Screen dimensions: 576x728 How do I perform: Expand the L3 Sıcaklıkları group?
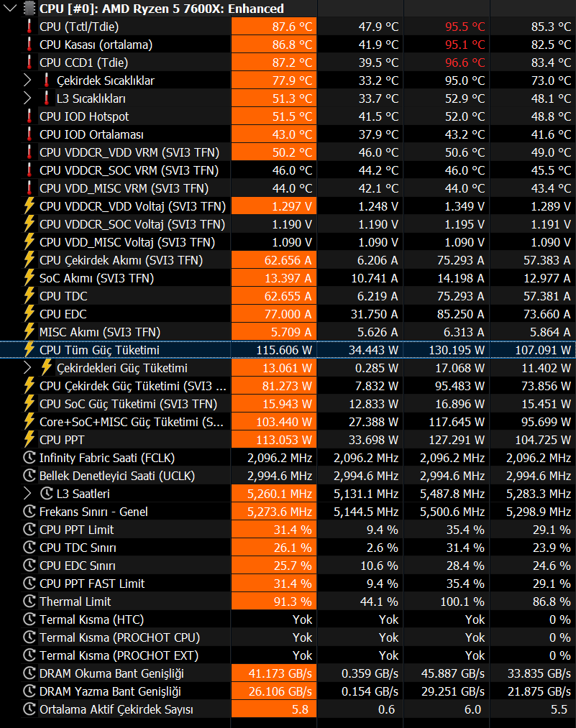tap(27, 98)
